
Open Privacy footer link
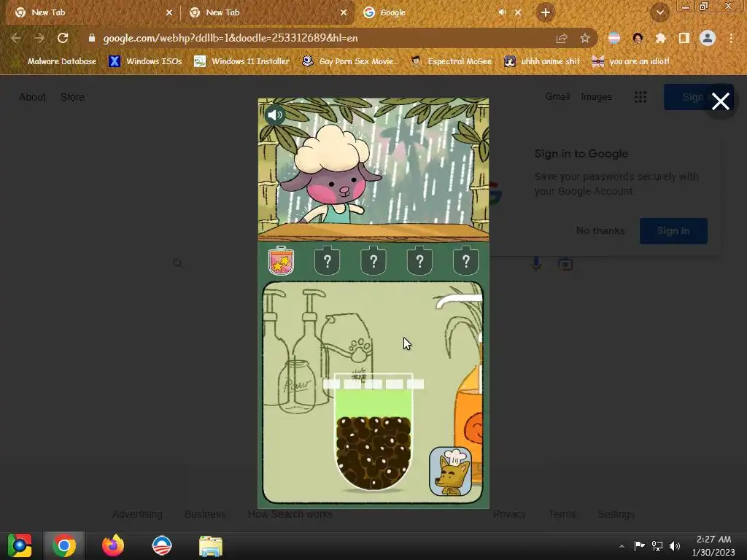509,514
